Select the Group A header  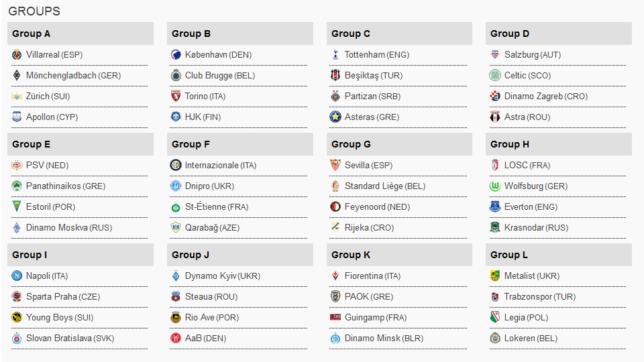point(80,34)
